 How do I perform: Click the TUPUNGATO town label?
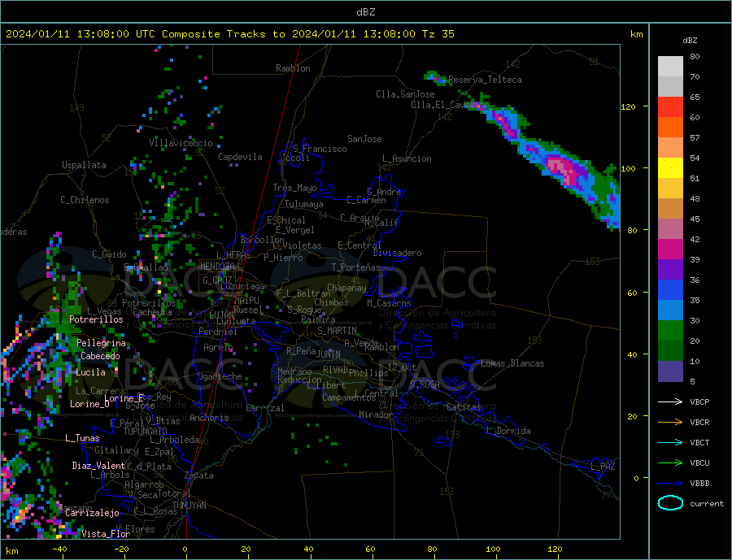tap(145, 432)
